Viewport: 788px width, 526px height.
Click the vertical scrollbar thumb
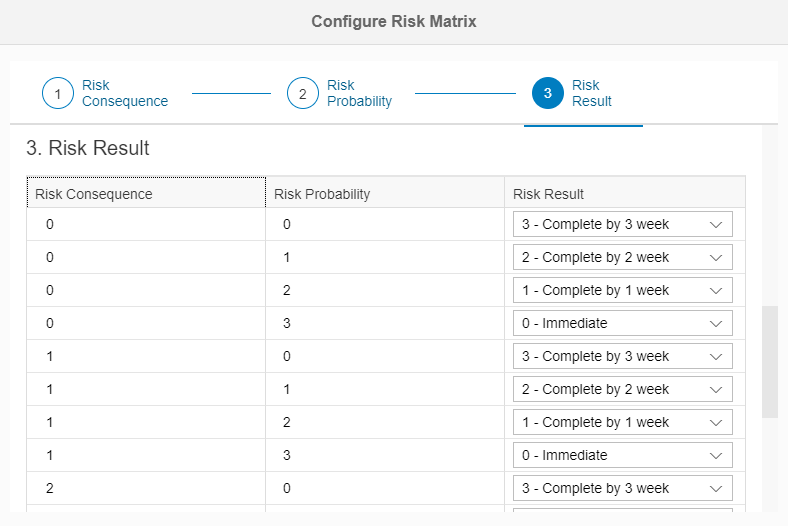pyautogui.click(x=769, y=362)
